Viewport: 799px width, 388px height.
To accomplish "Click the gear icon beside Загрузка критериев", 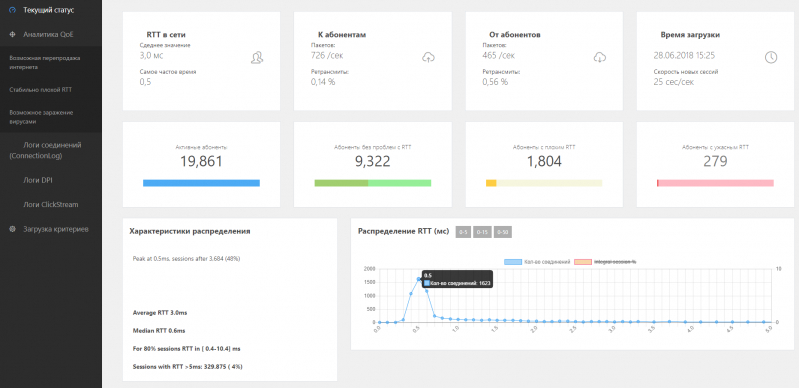I will coord(13,229).
